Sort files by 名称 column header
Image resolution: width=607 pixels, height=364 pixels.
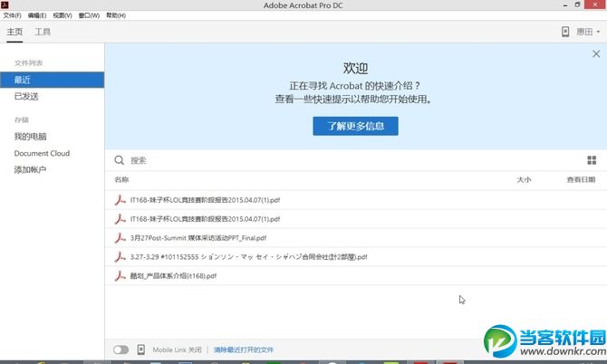tap(121, 179)
